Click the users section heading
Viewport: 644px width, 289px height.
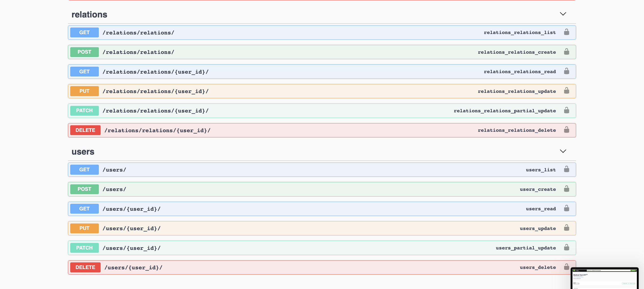(x=83, y=152)
